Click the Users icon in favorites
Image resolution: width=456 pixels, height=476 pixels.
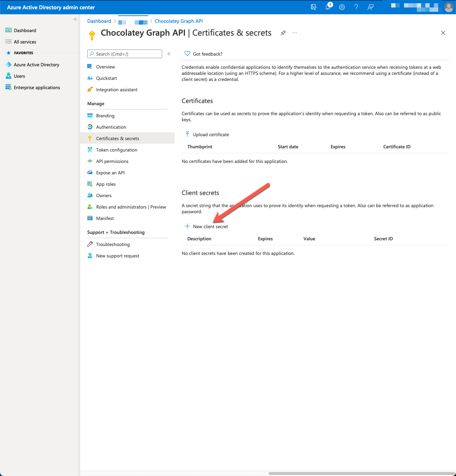[x=9, y=76]
